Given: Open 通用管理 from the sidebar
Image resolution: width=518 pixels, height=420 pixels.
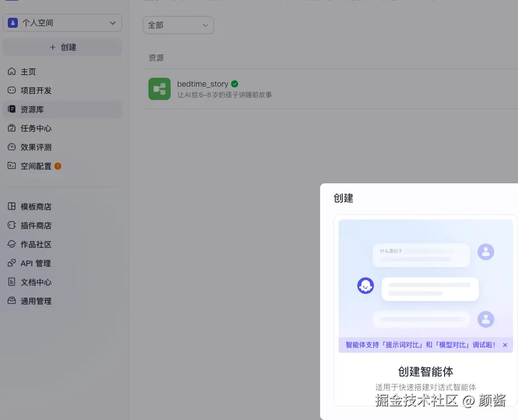Looking at the screenshot, I should [x=62, y=301].
